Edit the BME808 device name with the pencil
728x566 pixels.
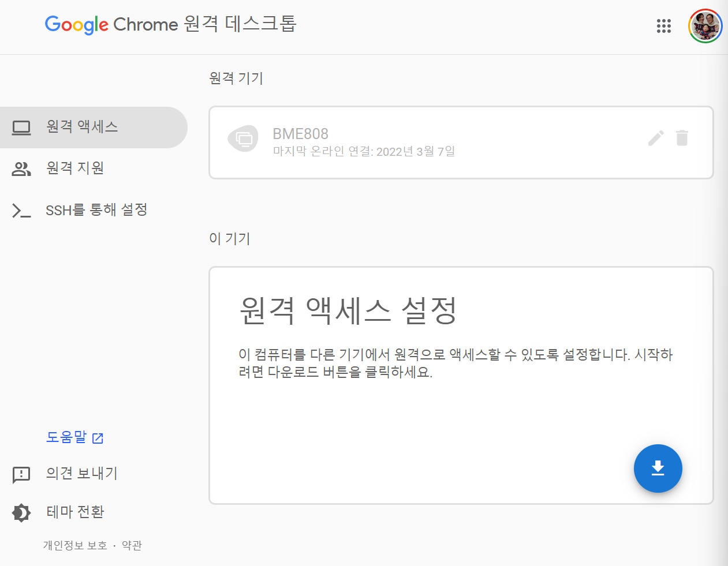656,138
